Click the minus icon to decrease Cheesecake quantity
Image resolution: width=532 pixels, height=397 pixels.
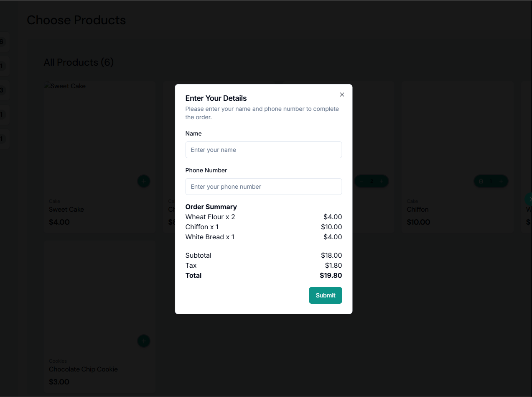pos(361,181)
